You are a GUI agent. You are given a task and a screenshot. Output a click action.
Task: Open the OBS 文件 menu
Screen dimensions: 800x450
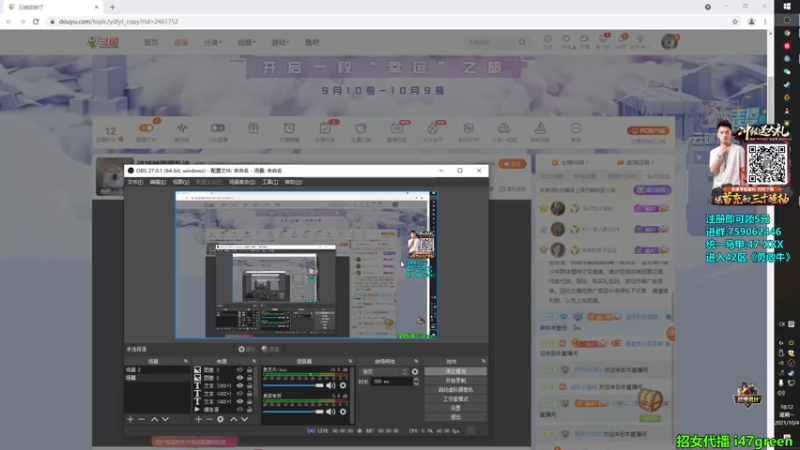(135, 182)
